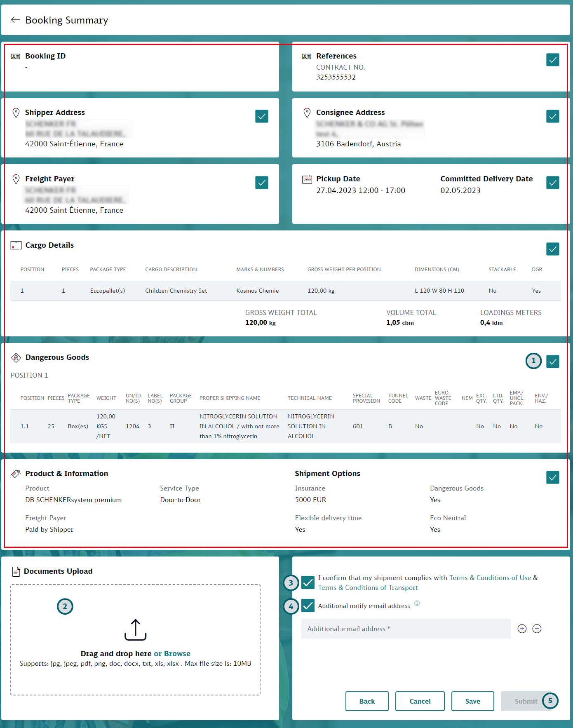Click the Additional e-mail address input field
Screen dimensions: 573x728
(x=406, y=629)
